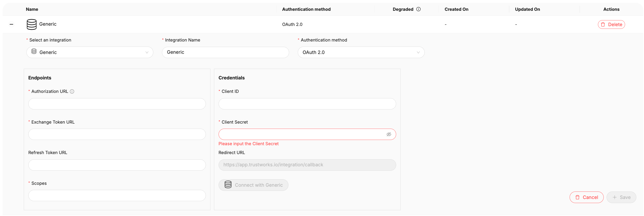Image resolution: width=644 pixels, height=216 pixels.
Task: Focus the Integration Name field
Action: coord(225,52)
